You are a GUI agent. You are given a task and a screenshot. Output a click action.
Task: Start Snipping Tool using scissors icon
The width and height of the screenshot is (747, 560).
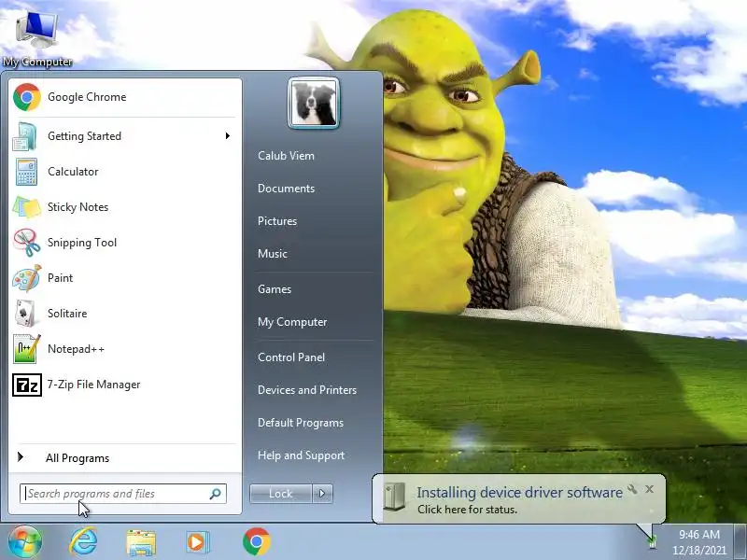point(27,243)
